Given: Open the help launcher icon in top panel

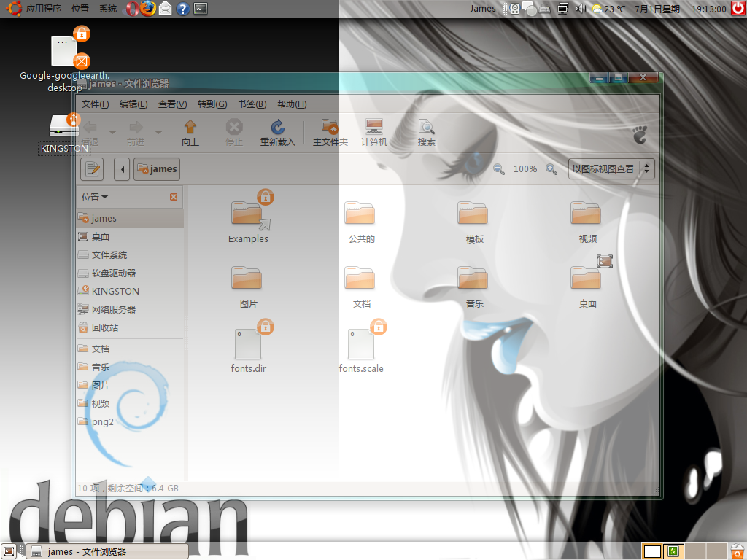Looking at the screenshot, I should [x=183, y=9].
